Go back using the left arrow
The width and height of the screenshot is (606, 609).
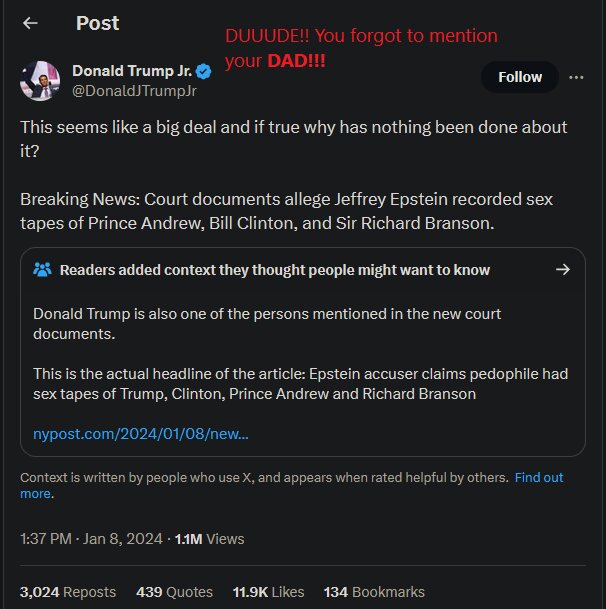click(30, 23)
